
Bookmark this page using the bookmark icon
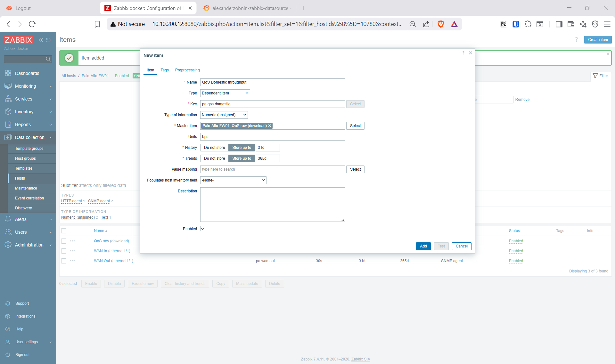click(97, 24)
